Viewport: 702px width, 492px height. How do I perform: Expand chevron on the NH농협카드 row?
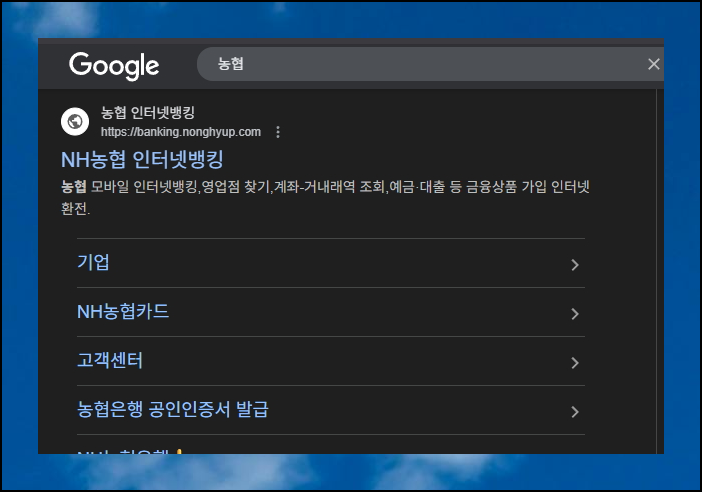coord(575,314)
